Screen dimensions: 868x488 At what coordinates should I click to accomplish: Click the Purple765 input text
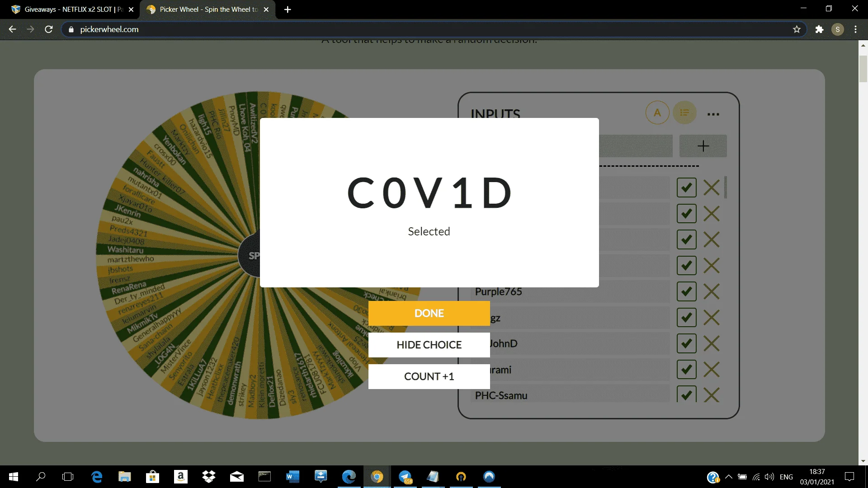[x=498, y=291]
